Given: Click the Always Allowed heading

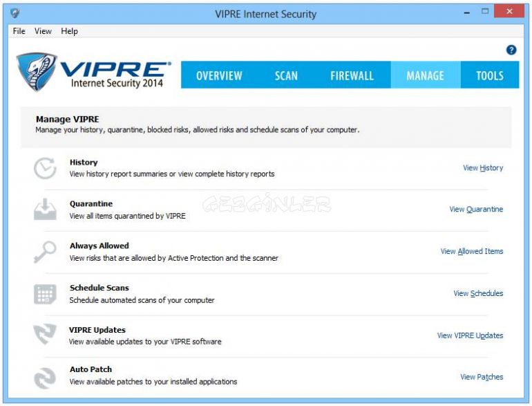Looking at the screenshot, I should [99, 246].
